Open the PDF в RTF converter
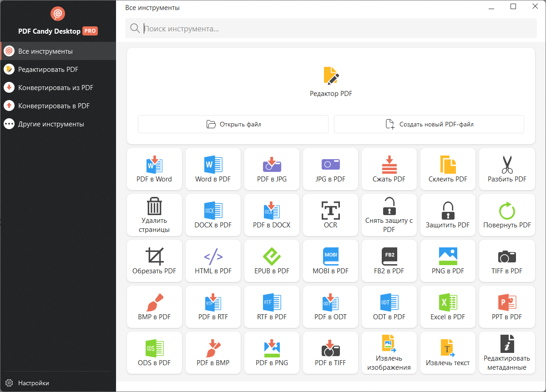Image resolution: width=546 pixels, height=392 pixels. 213,307
